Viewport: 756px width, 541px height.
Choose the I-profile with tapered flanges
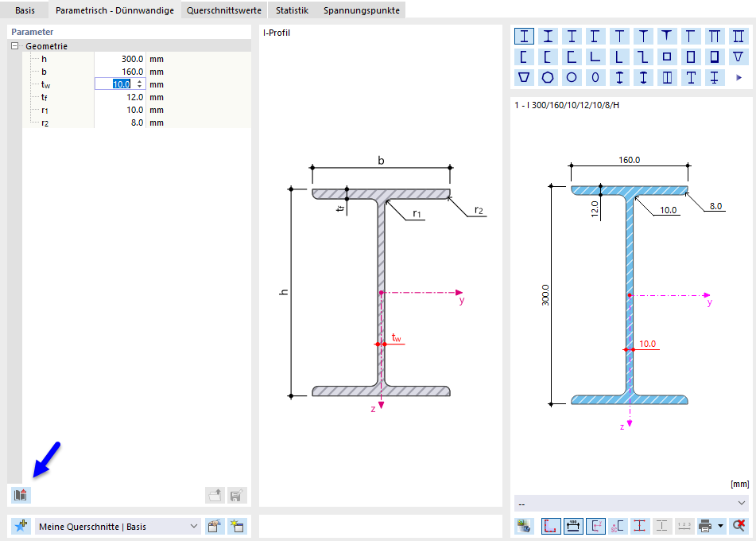click(548, 36)
